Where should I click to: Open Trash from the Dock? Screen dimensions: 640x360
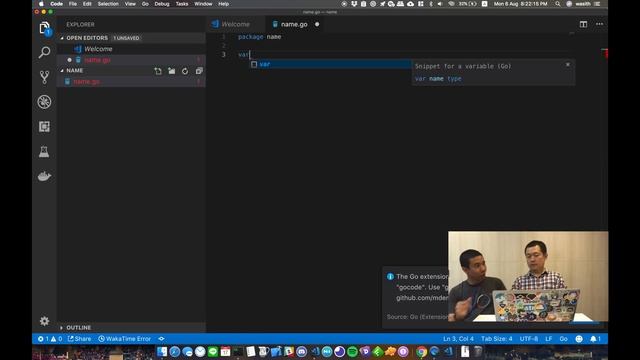click(x=478, y=351)
